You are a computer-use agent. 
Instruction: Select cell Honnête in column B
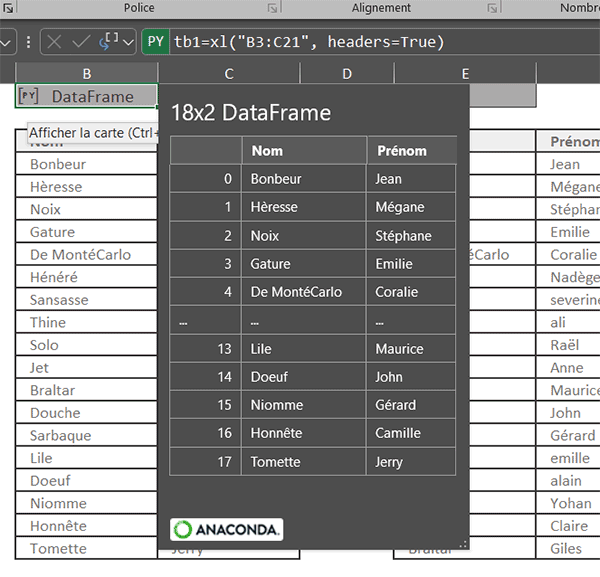coord(86,526)
